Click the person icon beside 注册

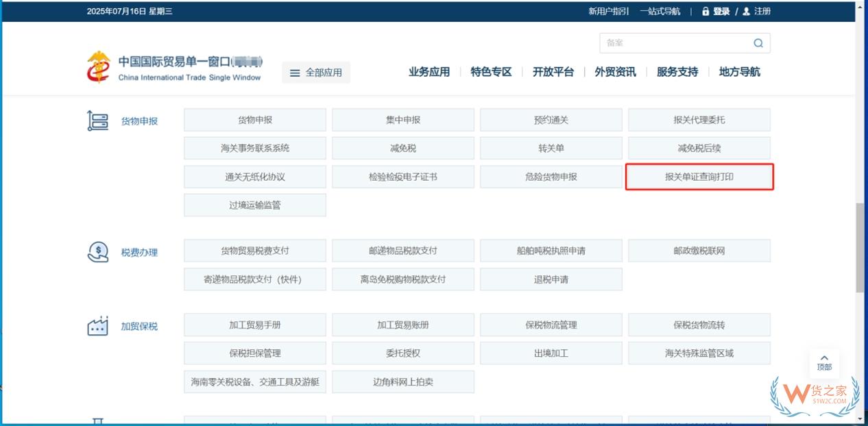click(746, 12)
